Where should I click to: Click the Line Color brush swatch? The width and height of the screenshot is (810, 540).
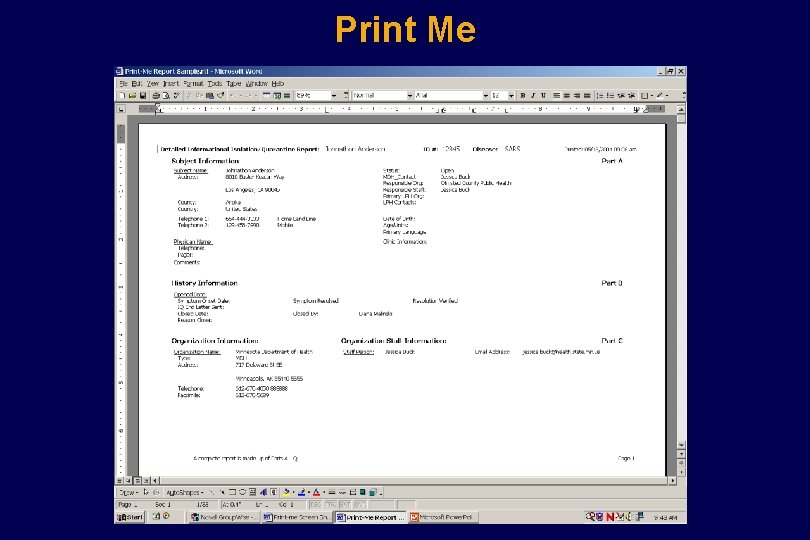click(302, 492)
